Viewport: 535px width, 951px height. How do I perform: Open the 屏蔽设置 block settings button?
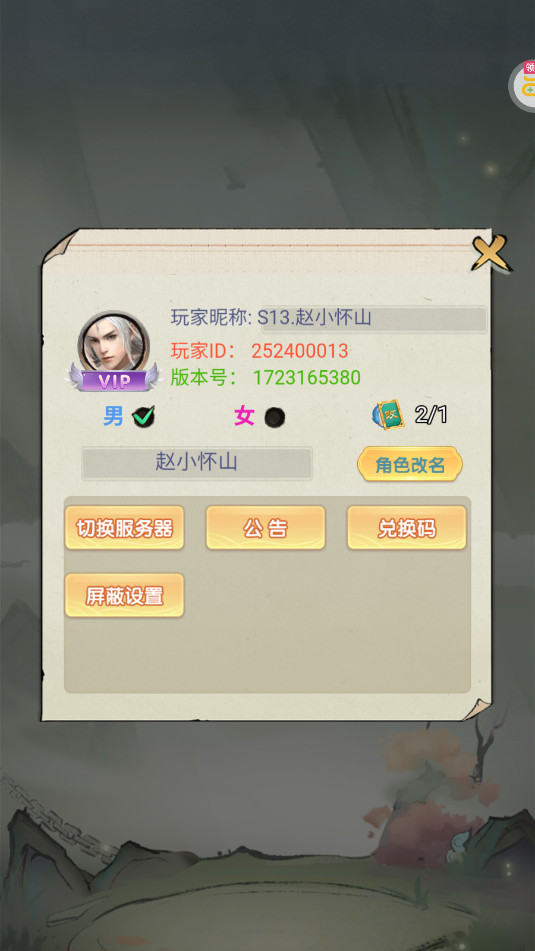[124, 596]
